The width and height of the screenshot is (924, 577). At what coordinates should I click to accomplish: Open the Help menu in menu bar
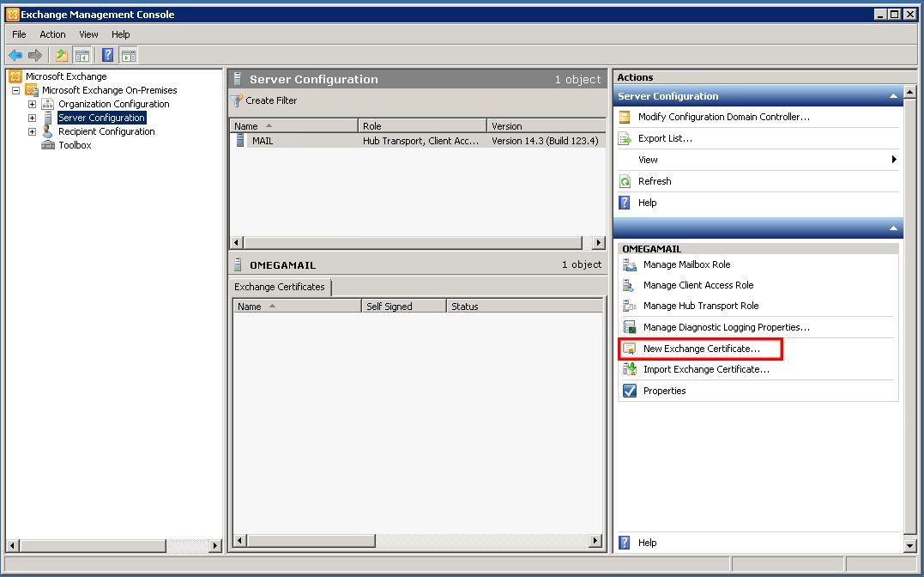(x=121, y=34)
